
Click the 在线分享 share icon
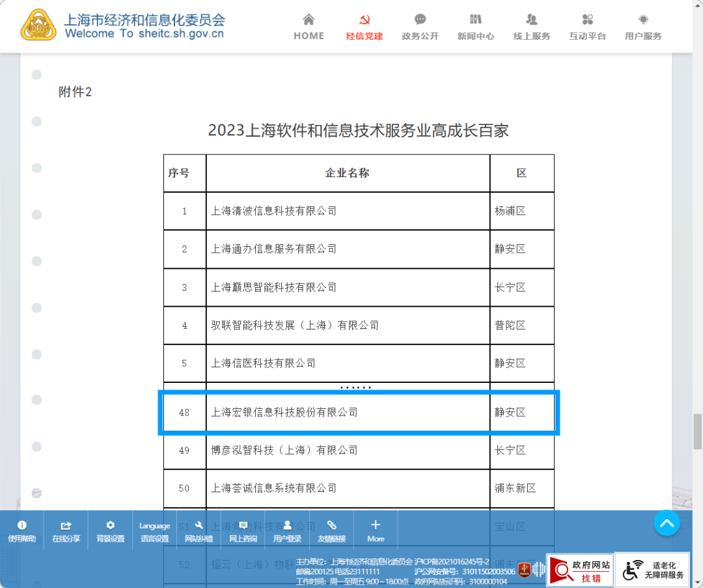tap(66, 531)
